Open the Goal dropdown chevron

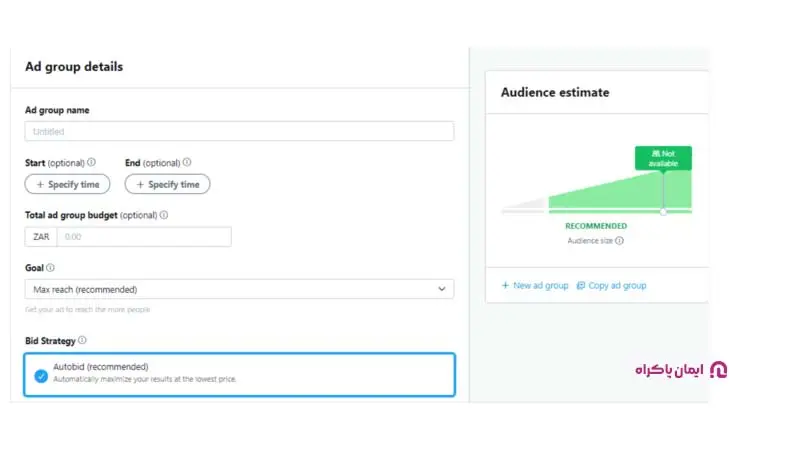(442, 289)
